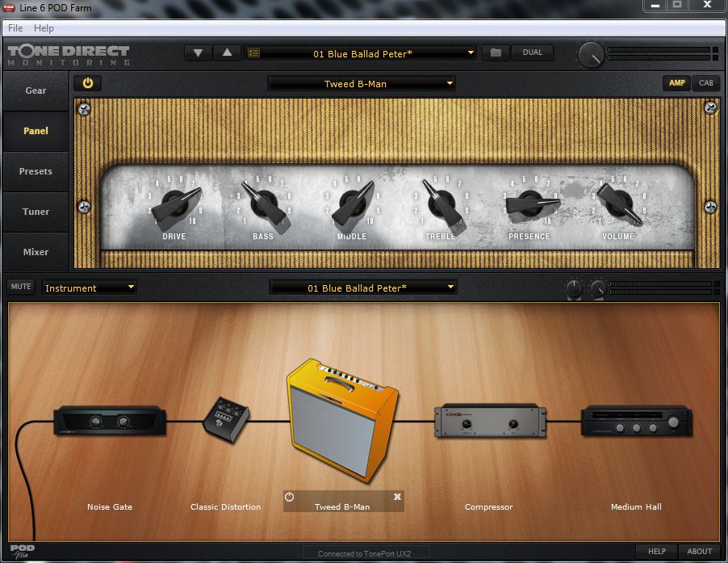This screenshot has width=728, height=563.
Task: Select the Tweed B-Man amplifier image
Action: (342, 420)
